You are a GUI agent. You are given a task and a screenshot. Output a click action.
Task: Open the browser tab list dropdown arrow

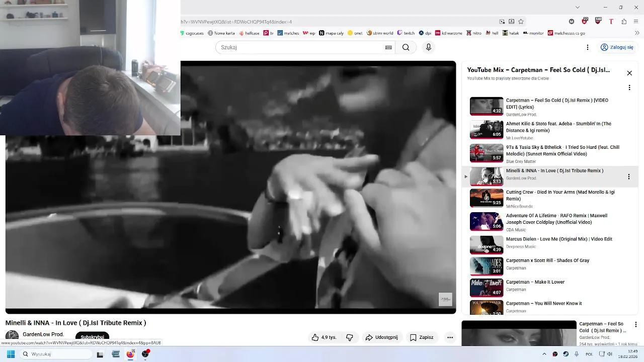click(x=577, y=7)
